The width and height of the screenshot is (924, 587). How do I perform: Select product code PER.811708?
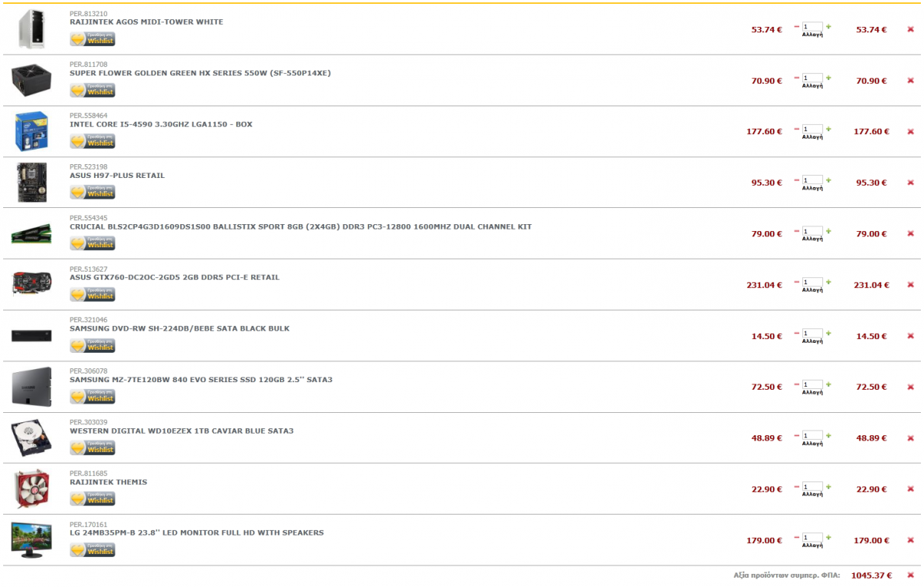coord(89,65)
